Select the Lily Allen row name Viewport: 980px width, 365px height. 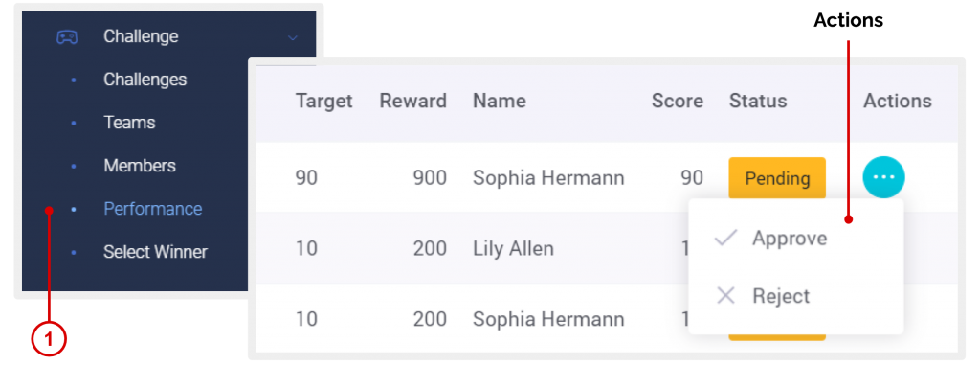pyautogui.click(x=513, y=248)
